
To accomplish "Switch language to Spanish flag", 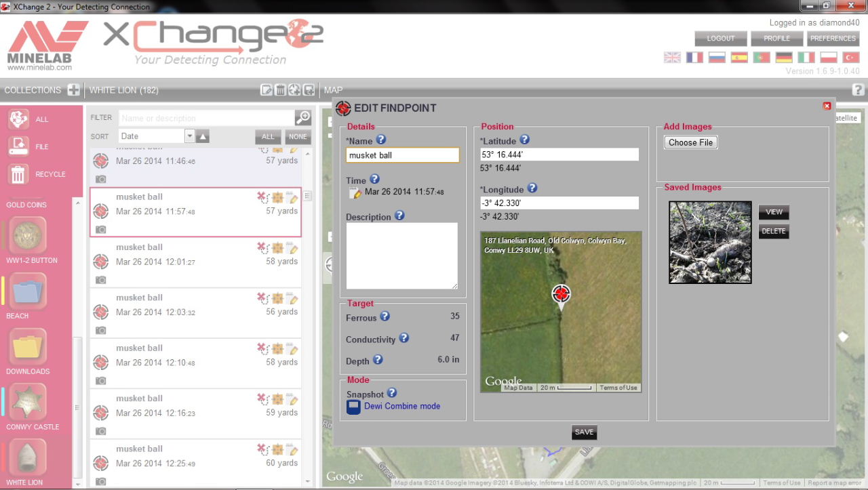I will [739, 58].
